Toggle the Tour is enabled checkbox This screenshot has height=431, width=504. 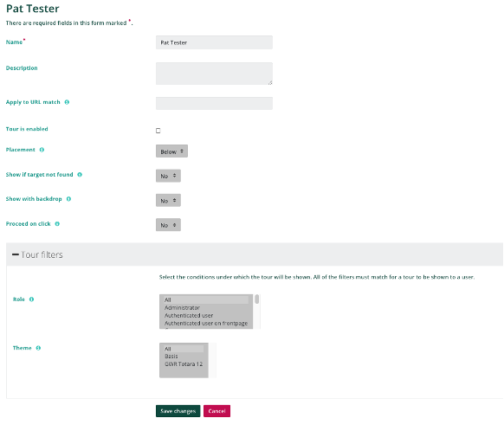point(158,131)
